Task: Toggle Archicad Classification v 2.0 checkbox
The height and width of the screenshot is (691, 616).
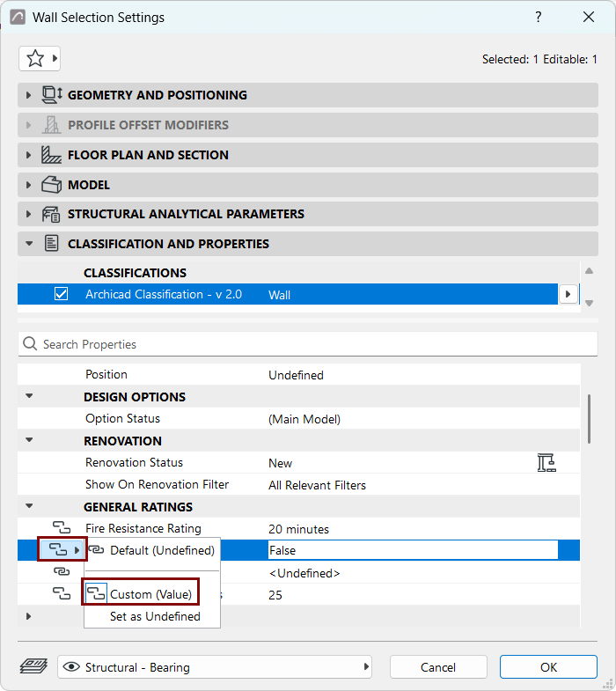Action: coord(62,293)
